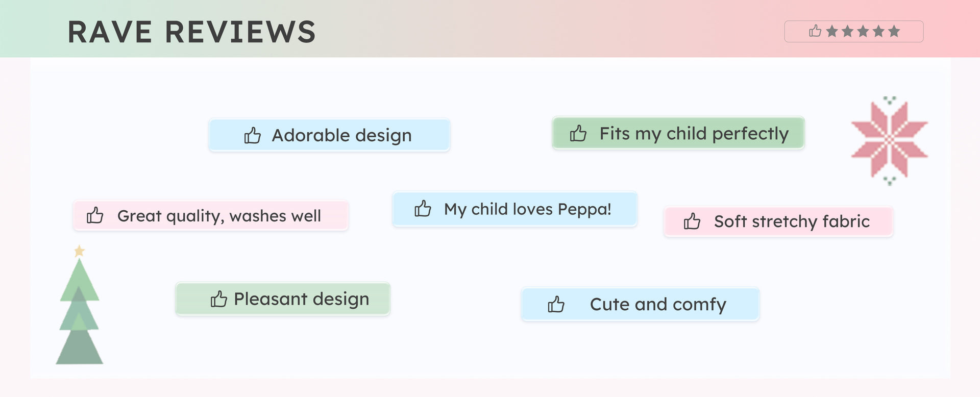Click thumbs-up icon on Great quality review

coord(95,215)
